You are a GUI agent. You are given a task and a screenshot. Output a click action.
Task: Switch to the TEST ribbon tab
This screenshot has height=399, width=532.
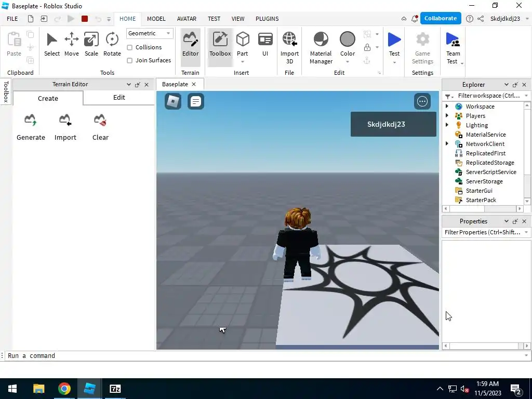[214, 19]
